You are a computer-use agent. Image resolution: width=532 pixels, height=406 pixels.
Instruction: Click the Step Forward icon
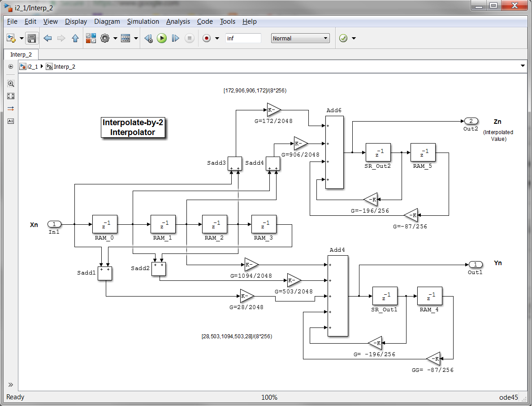[x=175, y=39]
